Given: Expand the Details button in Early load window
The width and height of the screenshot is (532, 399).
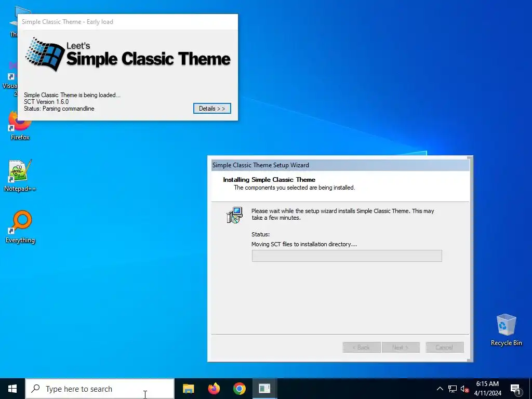Looking at the screenshot, I should point(212,109).
